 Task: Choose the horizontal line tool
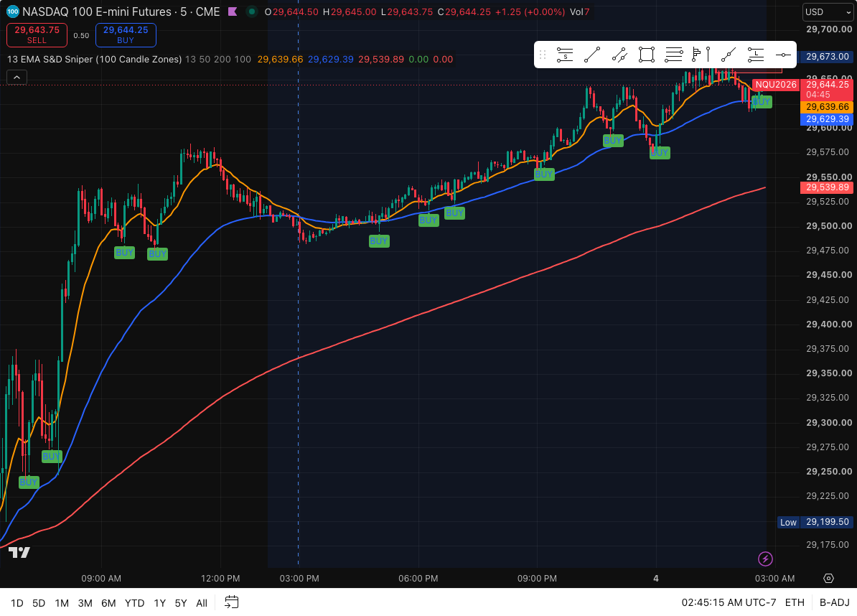pyautogui.click(x=783, y=55)
